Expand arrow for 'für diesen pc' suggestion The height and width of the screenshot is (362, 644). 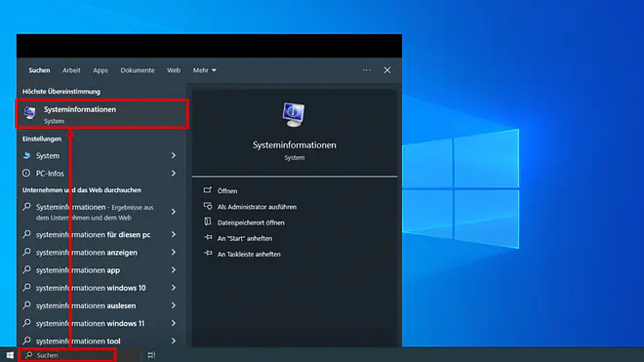coord(174,234)
